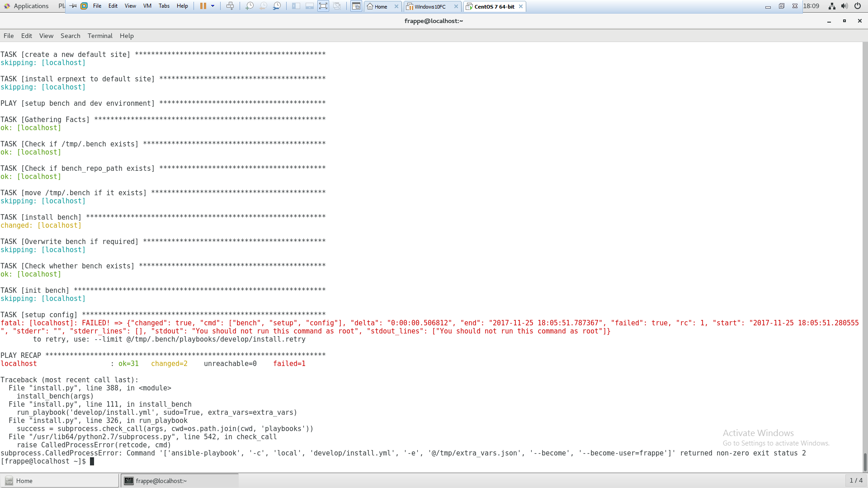Open the snapshot manager
Screen dimensions: 868x488
[278, 6]
